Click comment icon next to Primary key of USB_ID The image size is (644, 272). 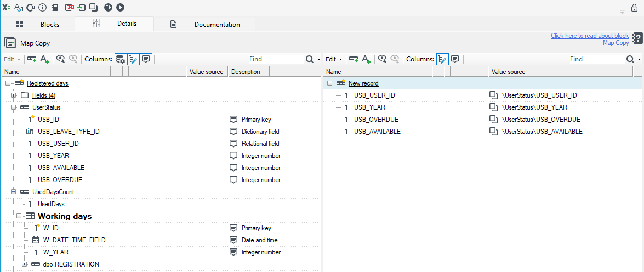(x=233, y=120)
